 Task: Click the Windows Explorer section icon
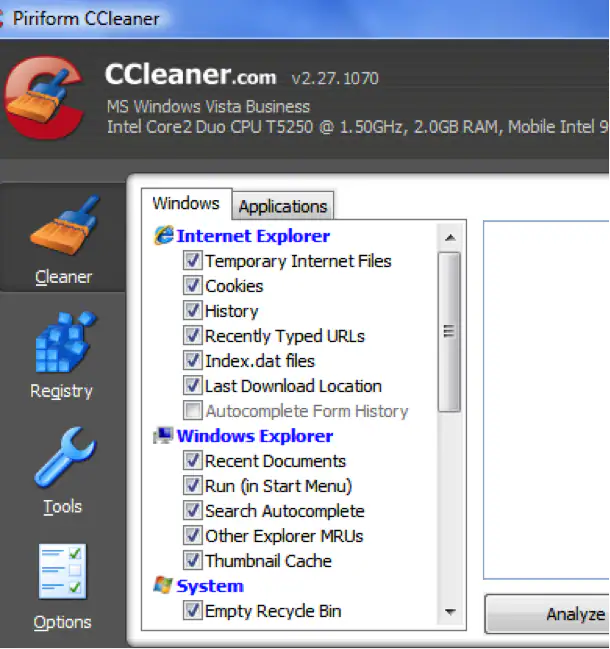(x=163, y=436)
